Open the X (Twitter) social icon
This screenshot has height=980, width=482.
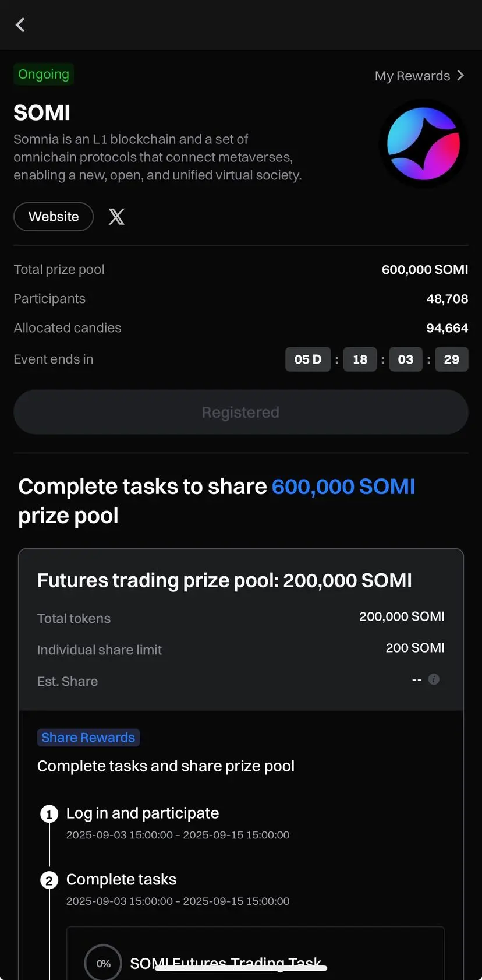[116, 217]
